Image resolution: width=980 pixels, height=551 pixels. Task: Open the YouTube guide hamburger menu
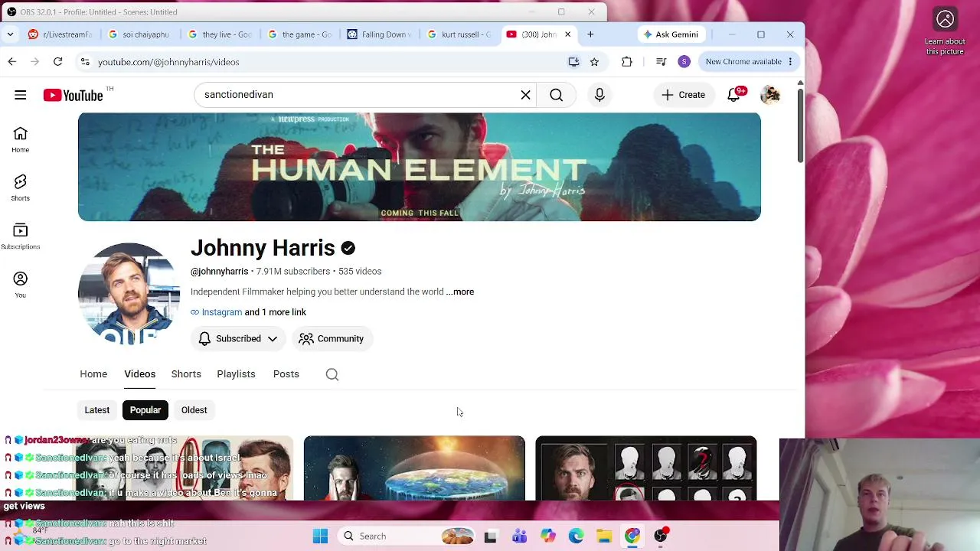tap(21, 95)
